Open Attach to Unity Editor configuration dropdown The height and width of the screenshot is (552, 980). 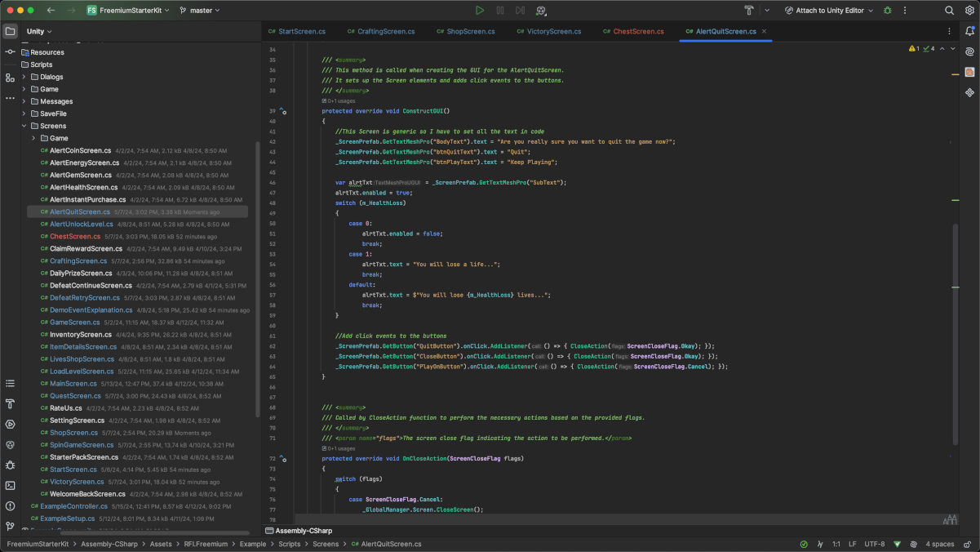[x=828, y=11]
